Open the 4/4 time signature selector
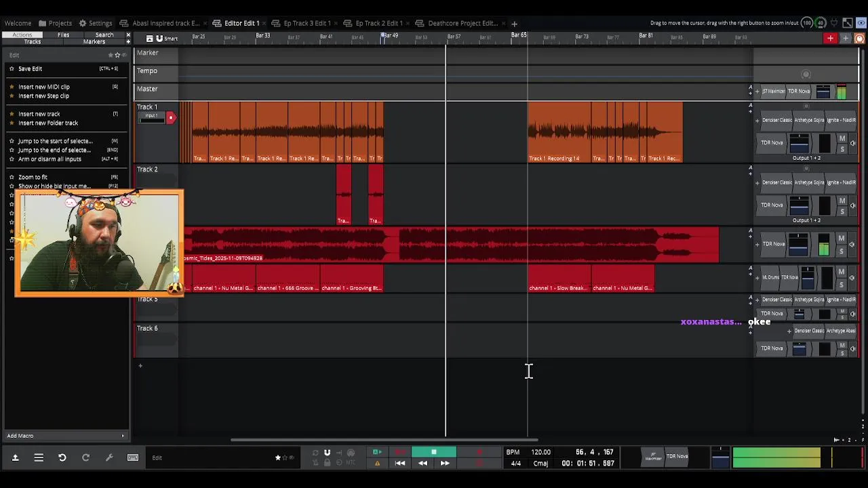Viewport: 868px width, 488px height. [515, 464]
